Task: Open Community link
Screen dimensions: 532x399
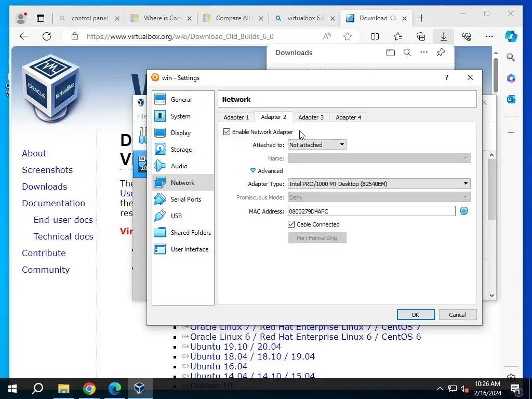Action: click(x=46, y=270)
